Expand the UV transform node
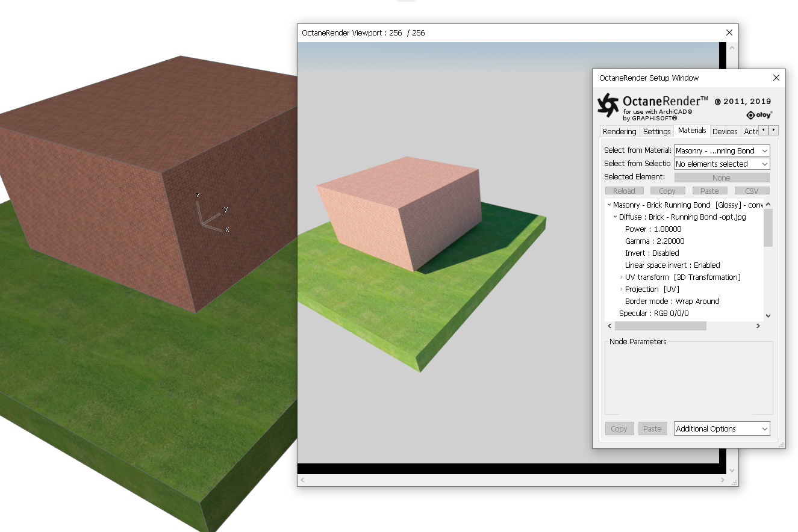Image resolution: width=798 pixels, height=532 pixels. [621, 277]
